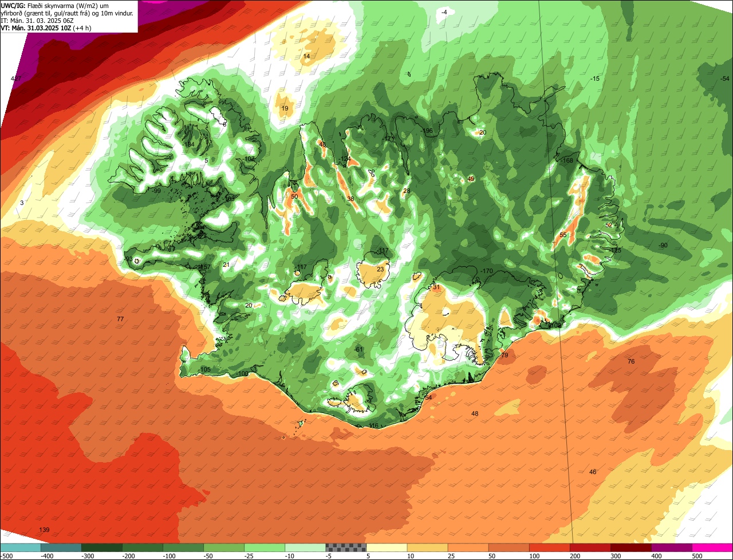733x560 pixels.
Task: Click the '-125' value on the map
Action: [616, 250]
